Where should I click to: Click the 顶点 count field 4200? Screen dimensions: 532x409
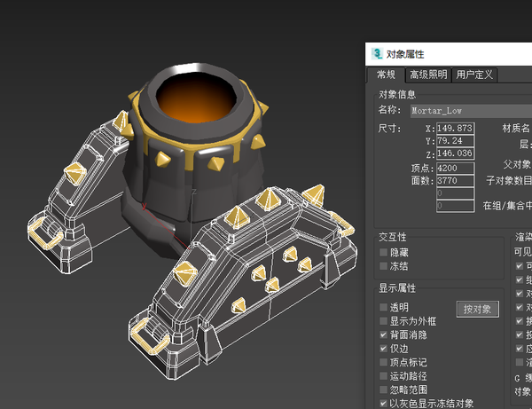pyautogui.click(x=456, y=168)
